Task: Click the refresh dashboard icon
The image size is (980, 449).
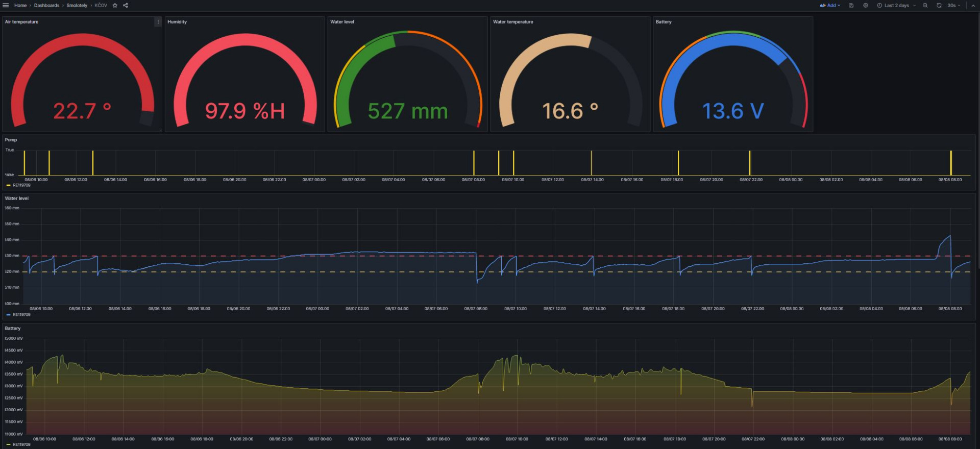Action: 939,6
